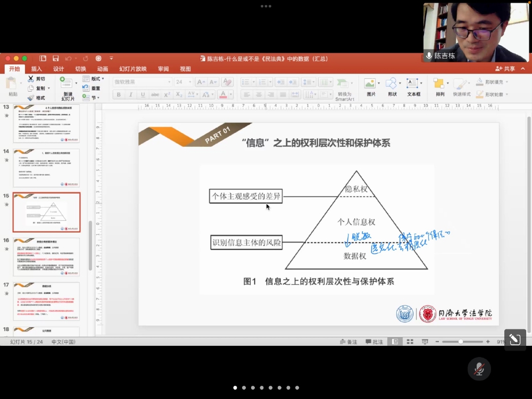Click the Cut (剪切) scissors icon
This screenshot has width=532, height=399.
coord(30,79)
